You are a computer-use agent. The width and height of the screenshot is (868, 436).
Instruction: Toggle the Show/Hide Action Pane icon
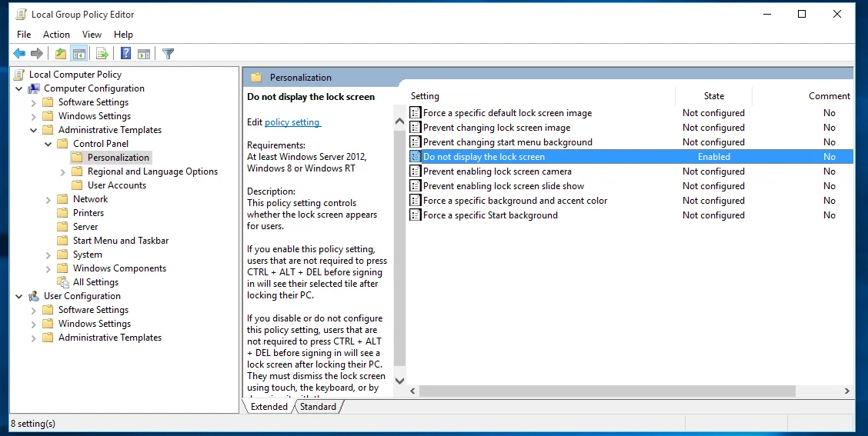[144, 54]
